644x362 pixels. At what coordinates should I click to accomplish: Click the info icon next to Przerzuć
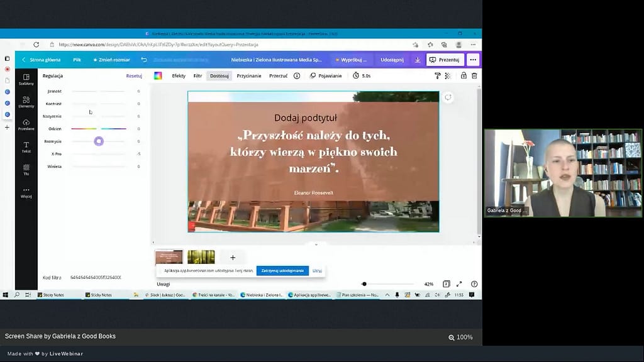pyautogui.click(x=297, y=75)
